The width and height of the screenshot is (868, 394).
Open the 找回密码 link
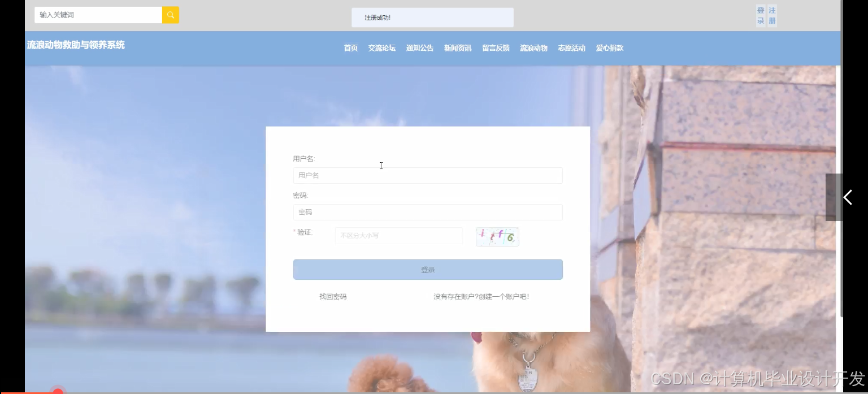tap(333, 296)
